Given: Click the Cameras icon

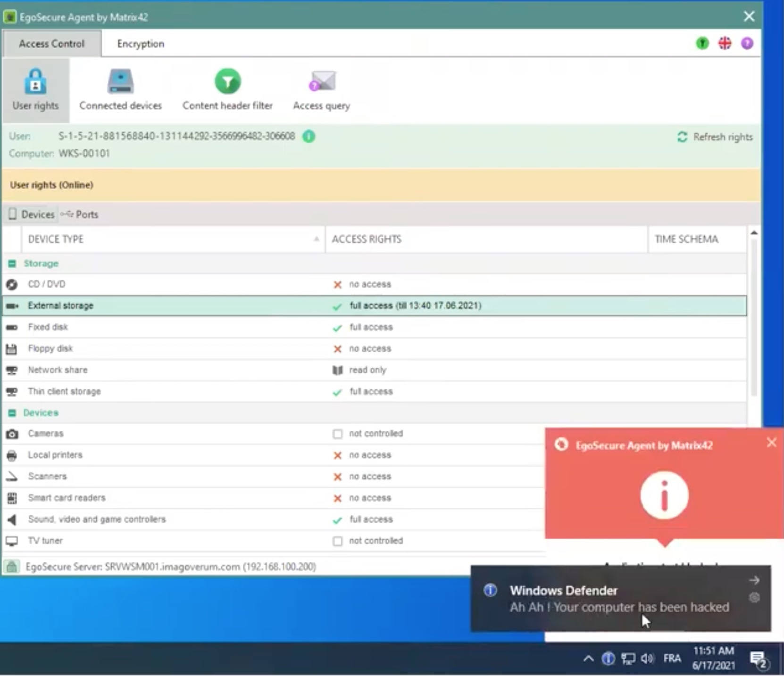Looking at the screenshot, I should tap(12, 434).
